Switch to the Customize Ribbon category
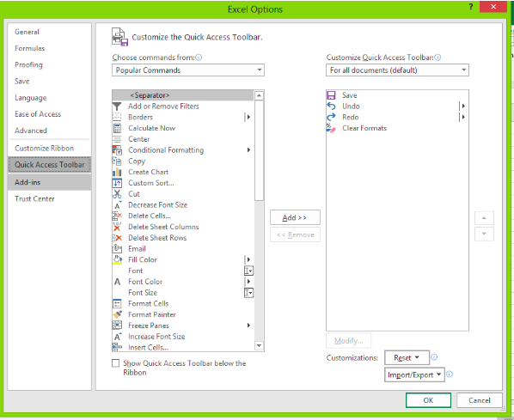Image resolution: width=514 pixels, height=420 pixels. pos(44,148)
